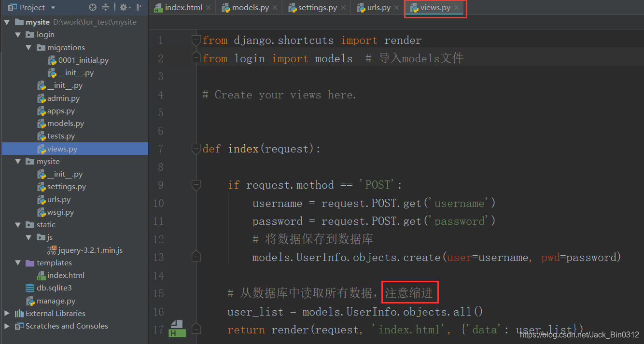The image size is (644, 344).
Task: Close the settings.py tab
Action: (x=343, y=8)
